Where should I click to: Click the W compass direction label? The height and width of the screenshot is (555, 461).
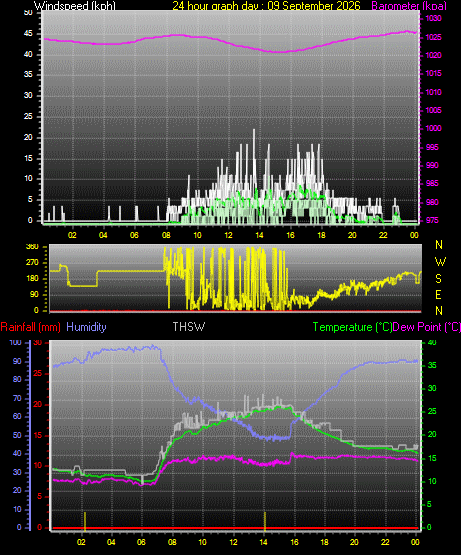point(440,262)
